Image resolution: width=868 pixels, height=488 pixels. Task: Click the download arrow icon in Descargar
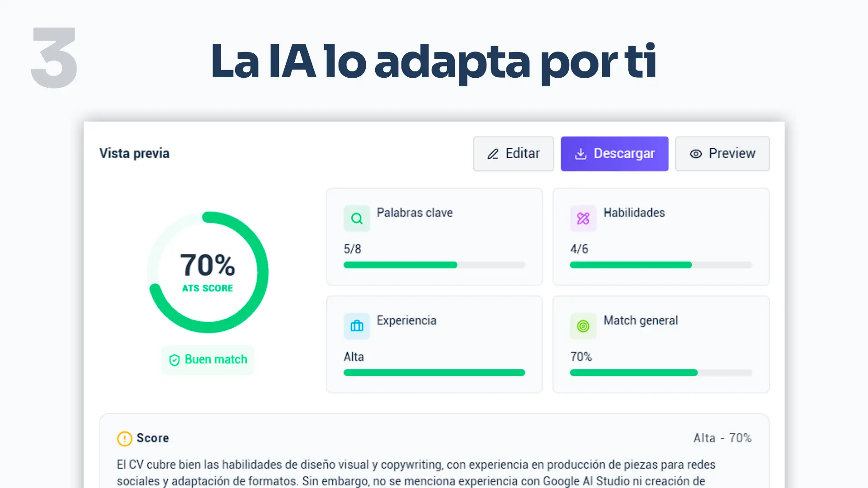pos(580,154)
